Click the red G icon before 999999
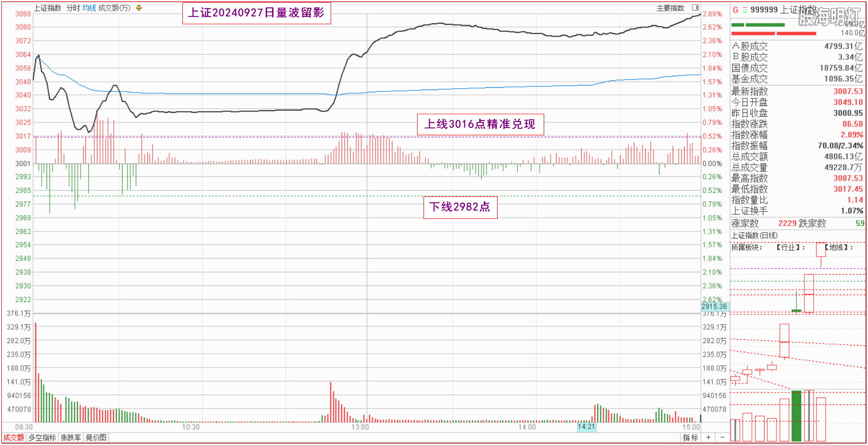Screen dimensions: 868x445 pyautogui.click(x=735, y=10)
